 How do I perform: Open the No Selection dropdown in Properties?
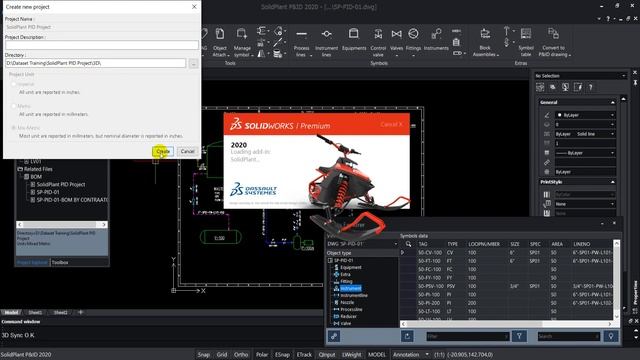pyautogui.click(x=580, y=76)
